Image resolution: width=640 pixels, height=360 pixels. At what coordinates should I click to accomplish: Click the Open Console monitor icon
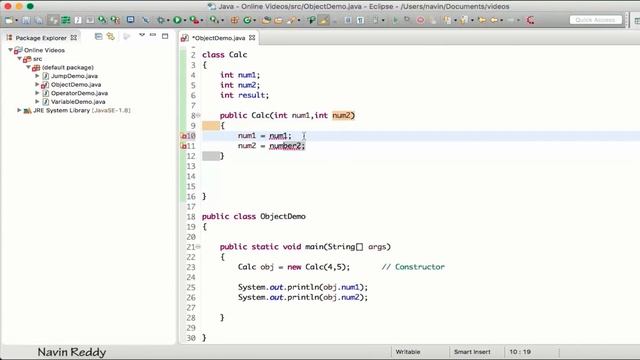[x=131, y=20]
